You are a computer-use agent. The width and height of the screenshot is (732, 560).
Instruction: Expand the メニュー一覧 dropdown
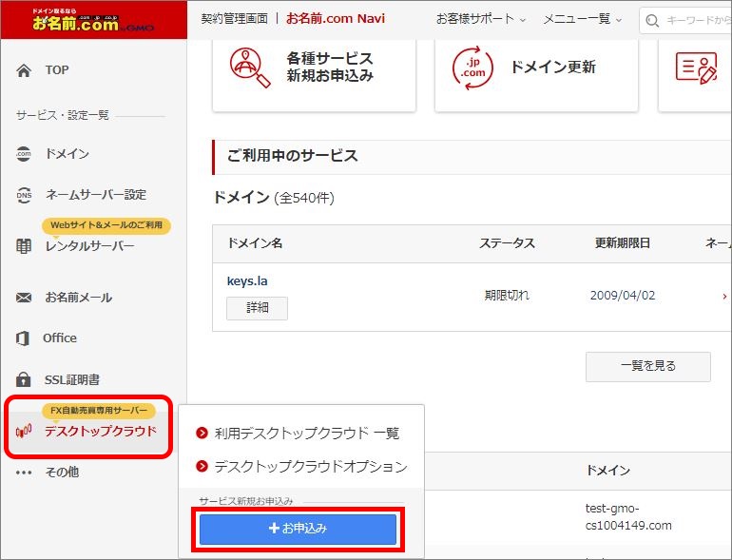[582, 19]
